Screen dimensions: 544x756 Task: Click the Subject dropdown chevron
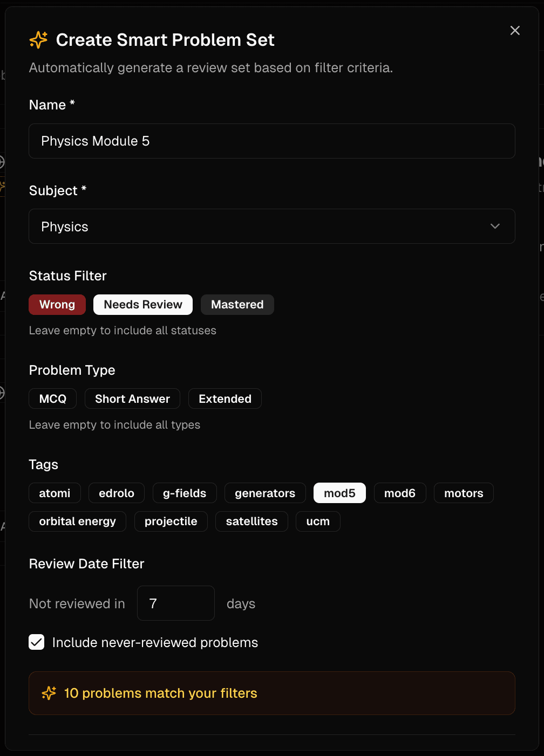click(495, 226)
